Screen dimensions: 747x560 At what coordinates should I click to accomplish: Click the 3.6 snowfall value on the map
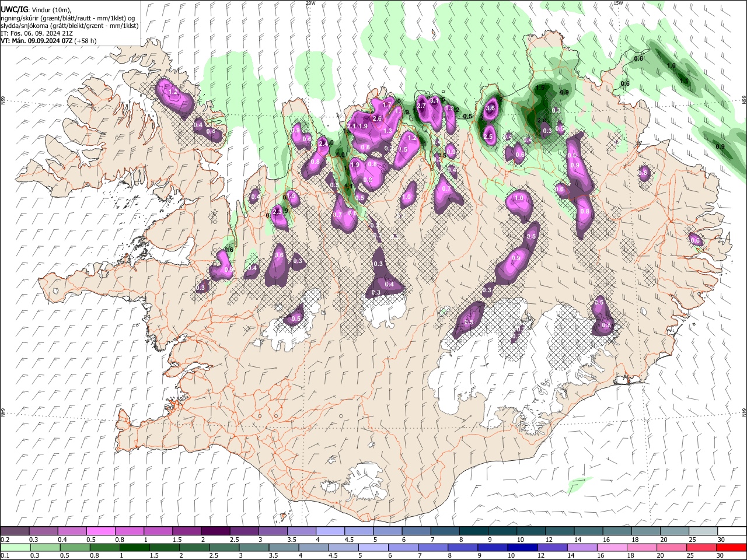pos(490,108)
